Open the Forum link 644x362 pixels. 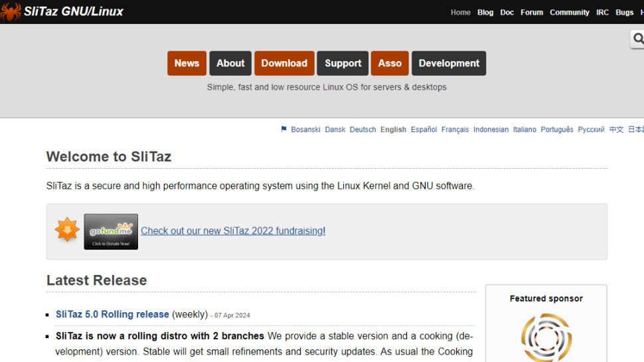point(531,13)
